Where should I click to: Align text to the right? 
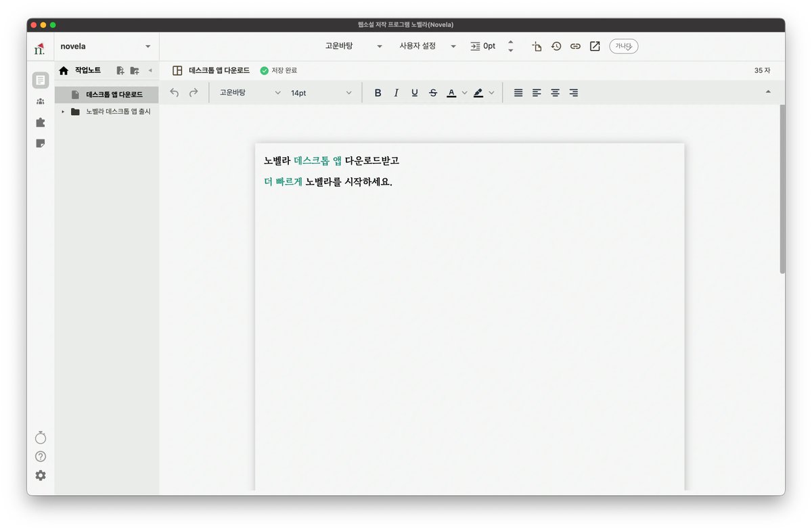(x=574, y=93)
